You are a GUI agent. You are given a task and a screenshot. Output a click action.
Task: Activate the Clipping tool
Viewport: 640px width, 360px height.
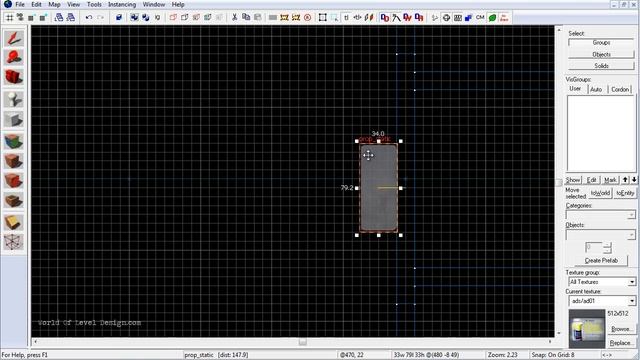[x=14, y=222]
